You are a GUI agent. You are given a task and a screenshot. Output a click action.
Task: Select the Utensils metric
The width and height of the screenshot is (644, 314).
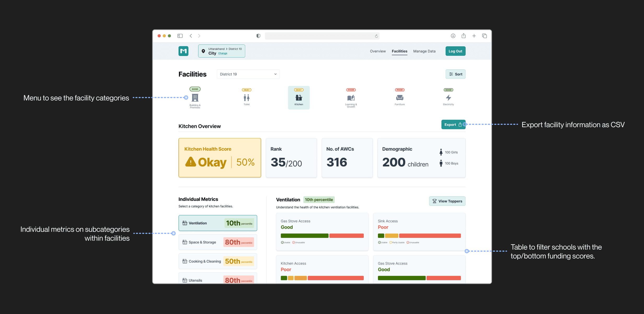pyautogui.click(x=218, y=278)
